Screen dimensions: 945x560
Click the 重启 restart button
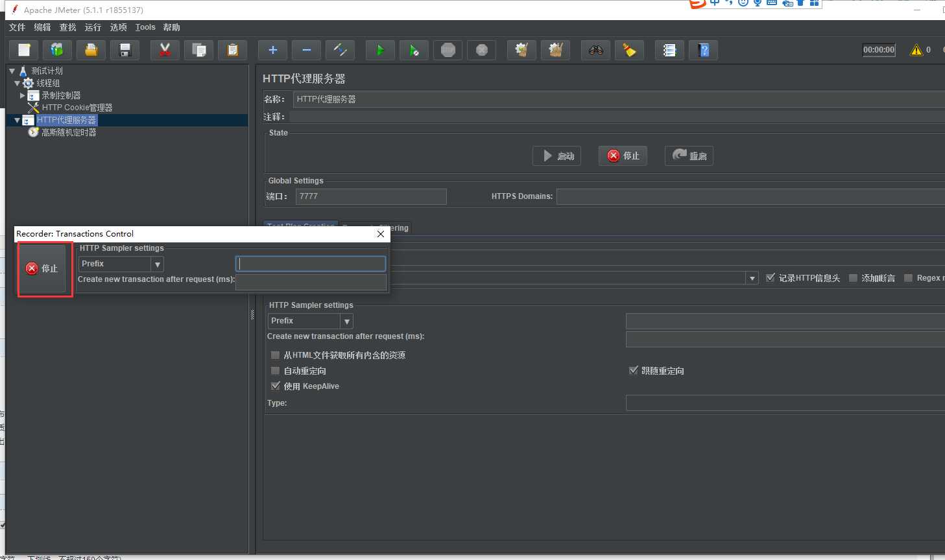(689, 156)
